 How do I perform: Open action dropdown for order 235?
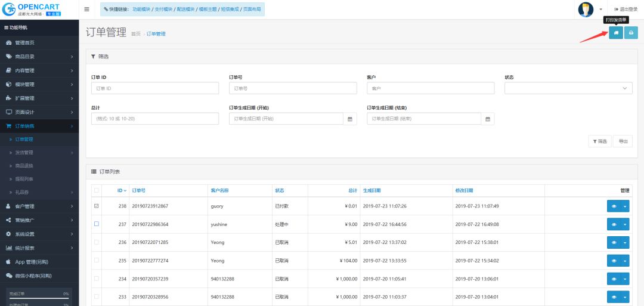[625, 261]
